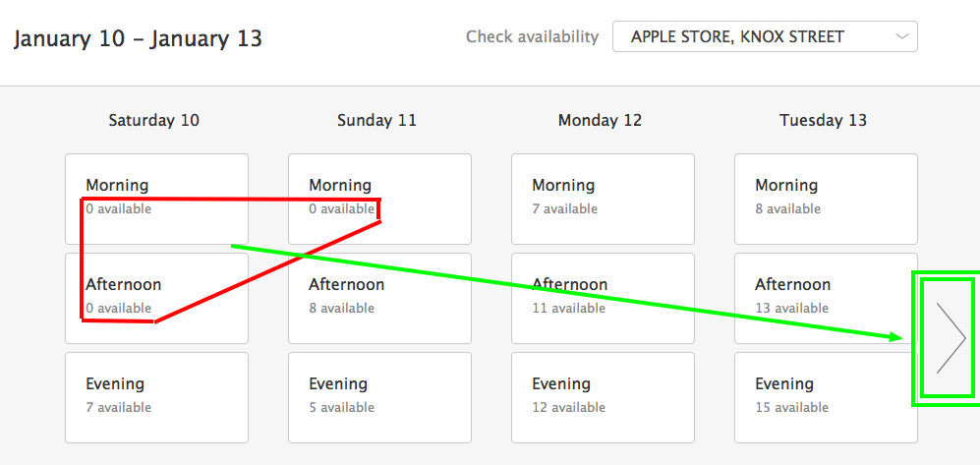Pick Monday 12 Afternoon, 11 available

(603, 298)
